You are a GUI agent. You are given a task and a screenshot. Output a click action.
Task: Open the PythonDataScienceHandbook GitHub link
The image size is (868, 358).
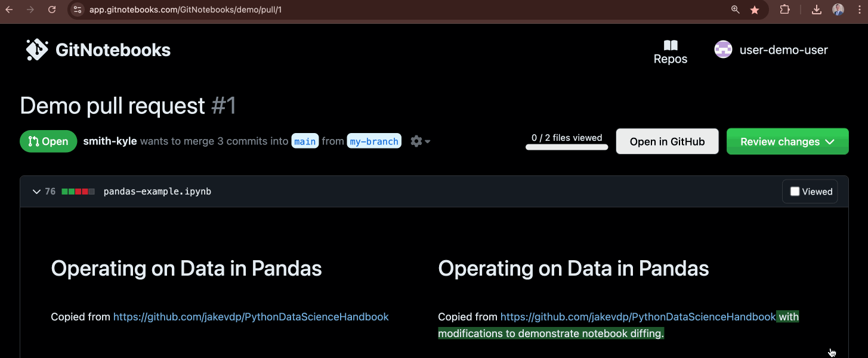click(251, 317)
